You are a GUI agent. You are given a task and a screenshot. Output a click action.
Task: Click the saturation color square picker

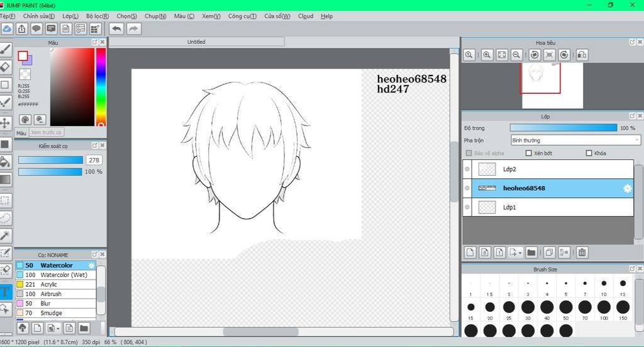coord(72,87)
